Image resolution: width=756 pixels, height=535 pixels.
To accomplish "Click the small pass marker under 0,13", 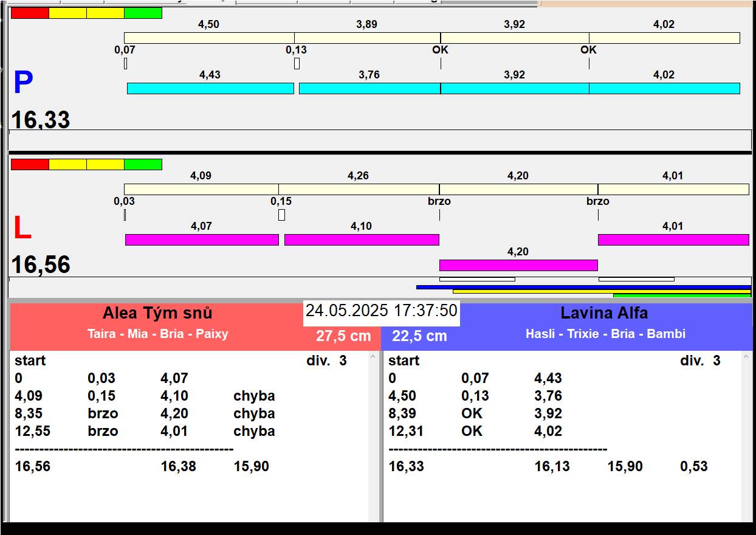I will pyautogui.click(x=297, y=63).
